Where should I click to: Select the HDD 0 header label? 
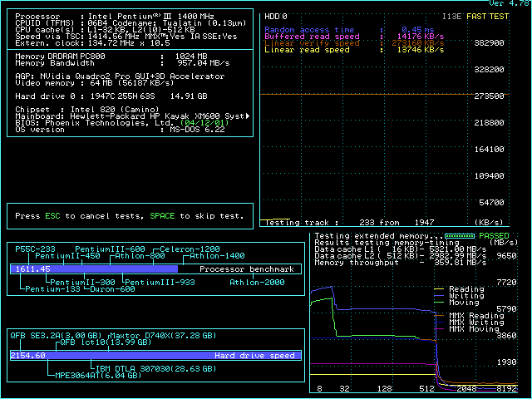coord(275,16)
